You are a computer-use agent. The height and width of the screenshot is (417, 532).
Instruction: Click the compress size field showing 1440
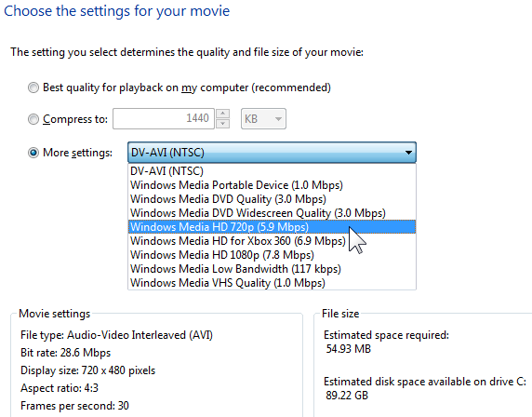164,119
